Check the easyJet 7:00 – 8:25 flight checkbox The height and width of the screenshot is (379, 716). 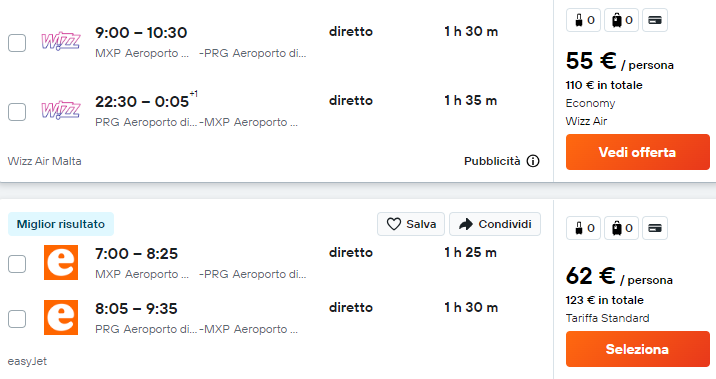(x=17, y=264)
